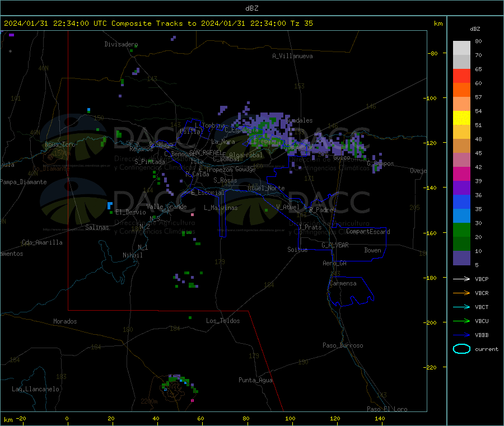This screenshot has height=426, width=504.
Task: Click the Divisadero location label
Action: tap(121, 44)
